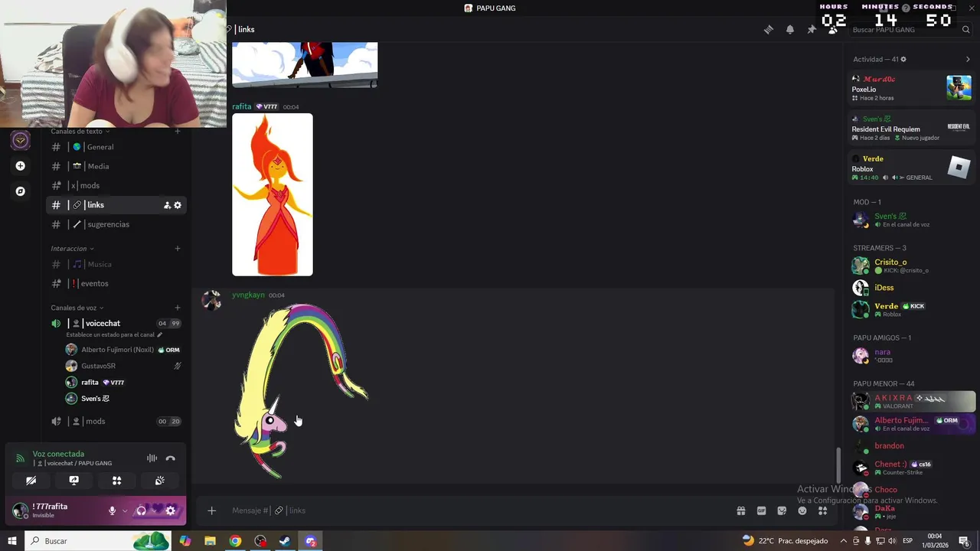Select the voicechat voice channel
980x551 pixels.
coord(116,323)
